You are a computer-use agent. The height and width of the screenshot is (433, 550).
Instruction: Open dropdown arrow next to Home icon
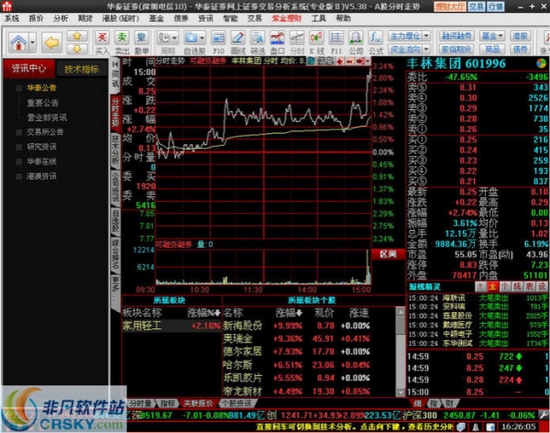pos(32,42)
